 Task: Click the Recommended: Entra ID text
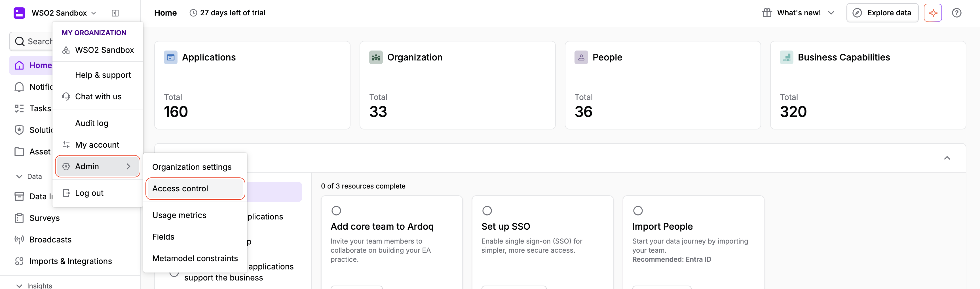pos(671,260)
